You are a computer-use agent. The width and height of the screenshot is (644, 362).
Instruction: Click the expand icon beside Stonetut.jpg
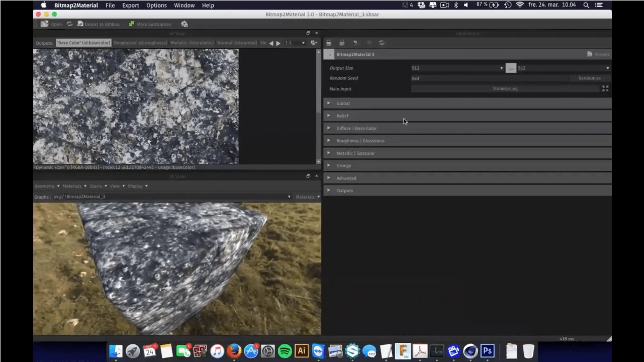point(605,88)
